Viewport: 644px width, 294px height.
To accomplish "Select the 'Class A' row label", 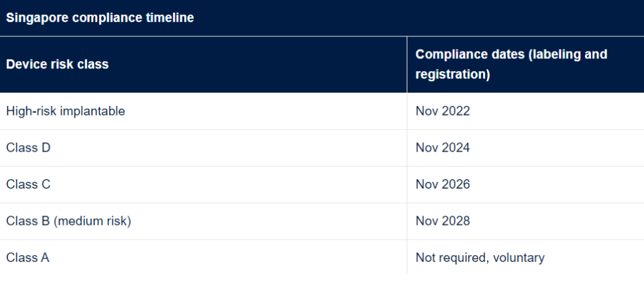I will (27, 258).
